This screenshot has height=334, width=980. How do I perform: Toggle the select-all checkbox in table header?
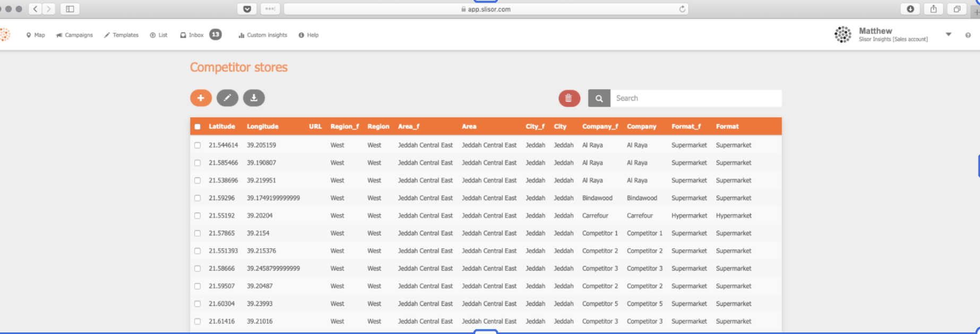coord(197,127)
